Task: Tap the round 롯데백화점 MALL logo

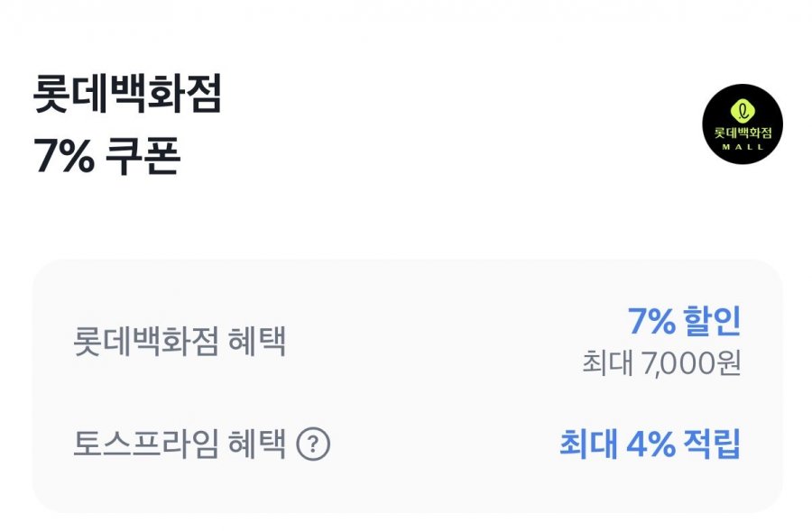Action: coord(742,124)
